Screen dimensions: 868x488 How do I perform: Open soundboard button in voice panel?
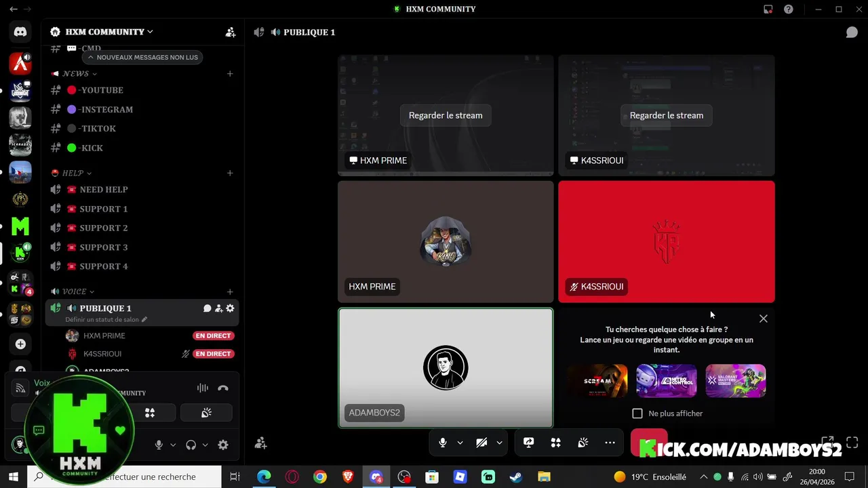[206, 413]
